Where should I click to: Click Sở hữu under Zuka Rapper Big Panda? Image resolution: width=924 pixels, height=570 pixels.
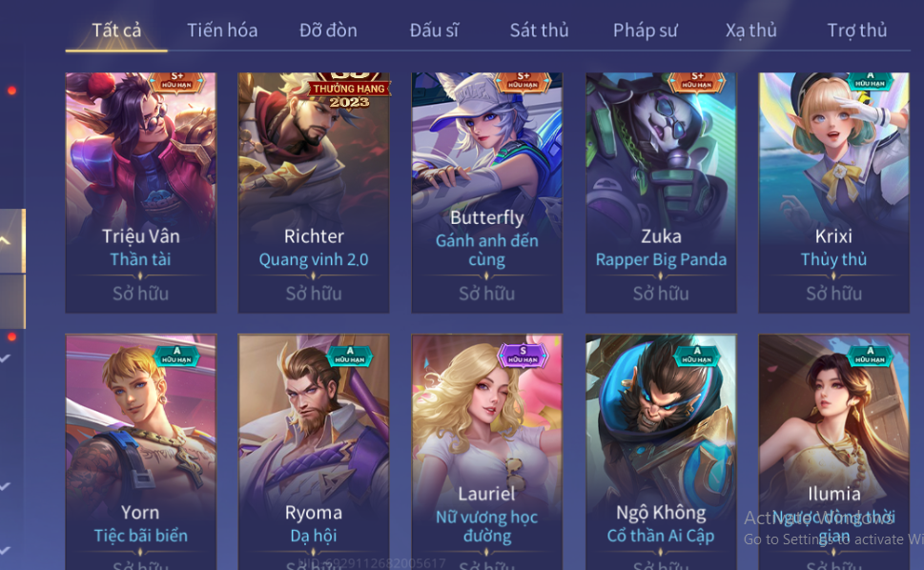click(x=661, y=294)
